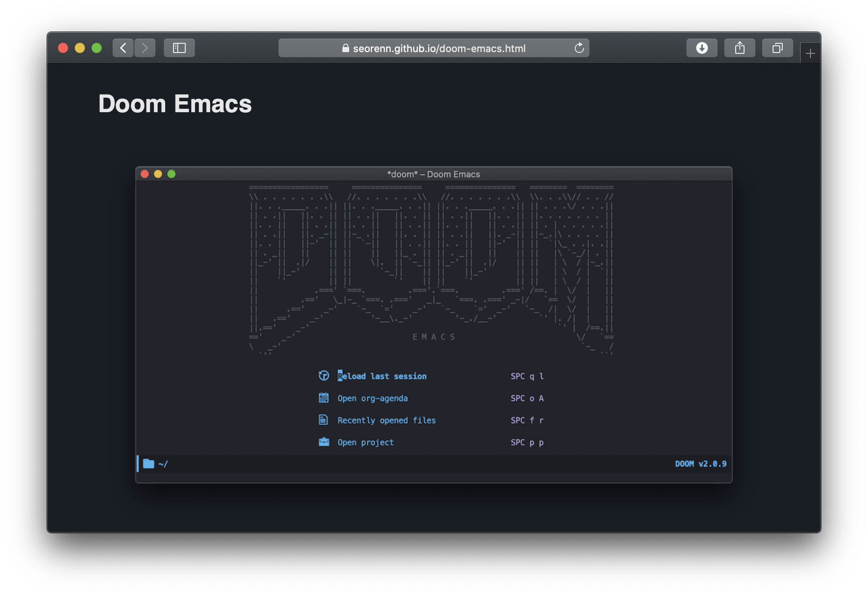This screenshot has height=595, width=868.
Task: Click the share icon in toolbar
Action: [x=739, y=48]
